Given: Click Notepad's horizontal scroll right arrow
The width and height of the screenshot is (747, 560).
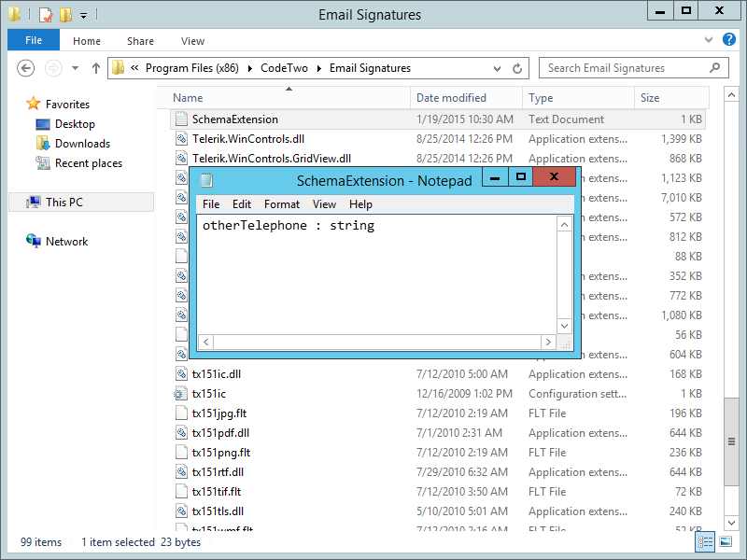Looking at the screenshot, I should coord(548,342).
